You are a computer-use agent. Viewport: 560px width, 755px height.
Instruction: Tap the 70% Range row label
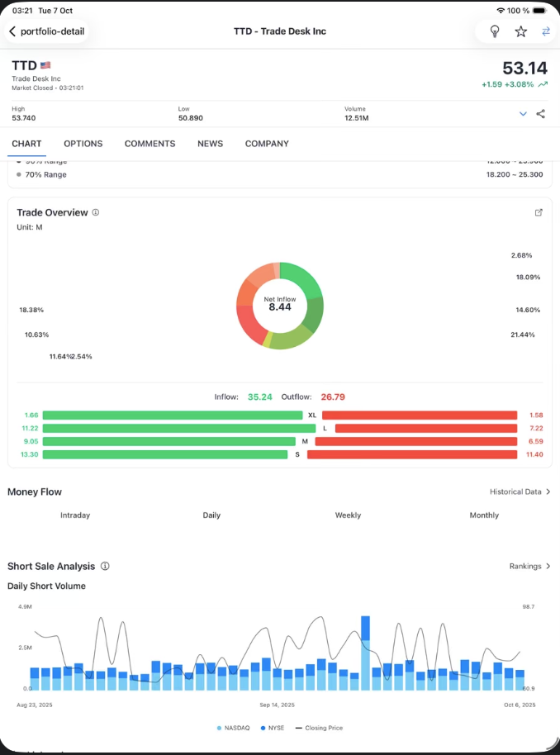coord(45,175)
